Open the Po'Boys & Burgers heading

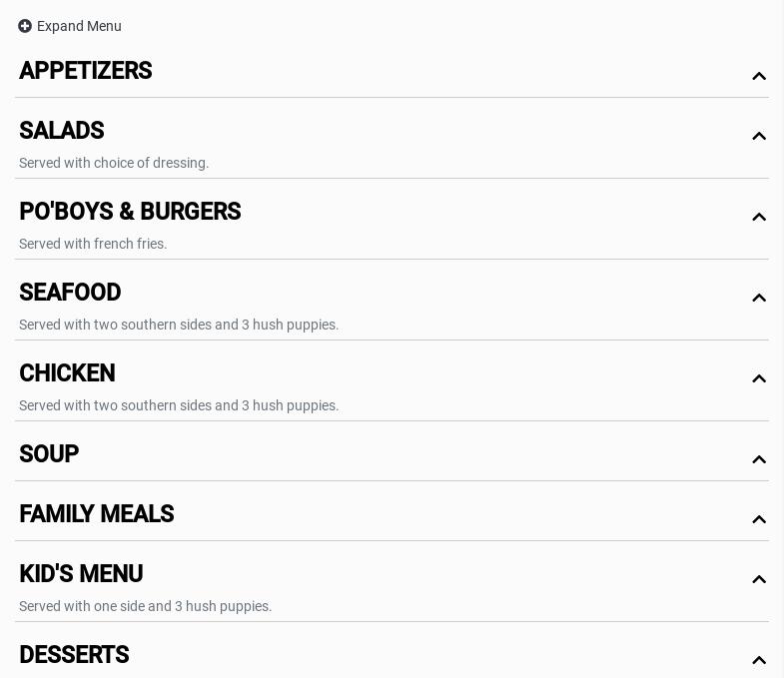coord(130,212)
